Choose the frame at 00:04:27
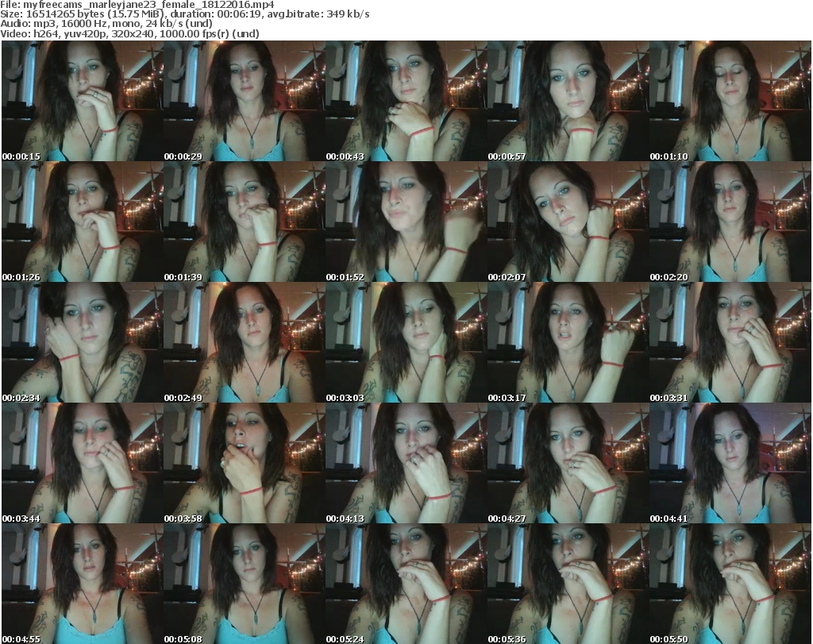This screenshot has width=813, height=644. [568, 463]
